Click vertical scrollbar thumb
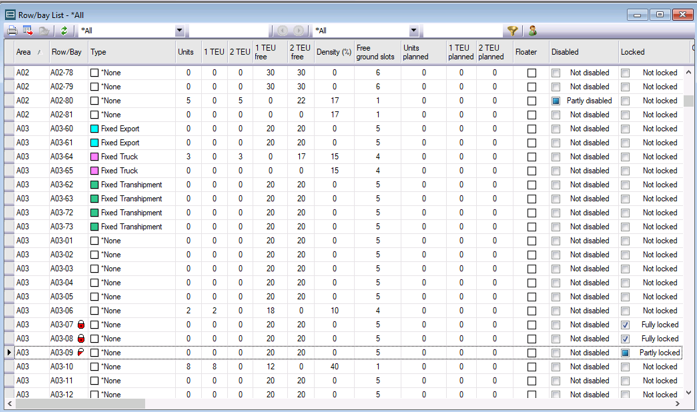Image resolution: width=700 pixels, height=415 pixels. click(688, 101)
